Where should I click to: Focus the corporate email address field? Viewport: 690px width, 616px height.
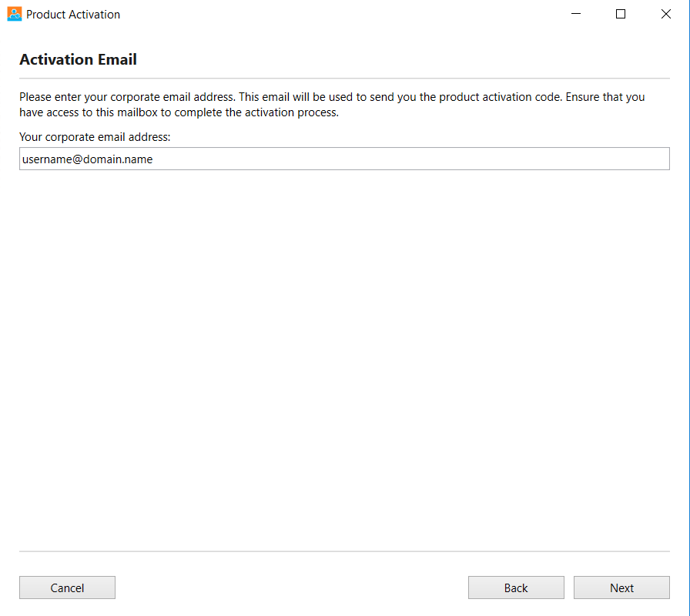(344, 159)
